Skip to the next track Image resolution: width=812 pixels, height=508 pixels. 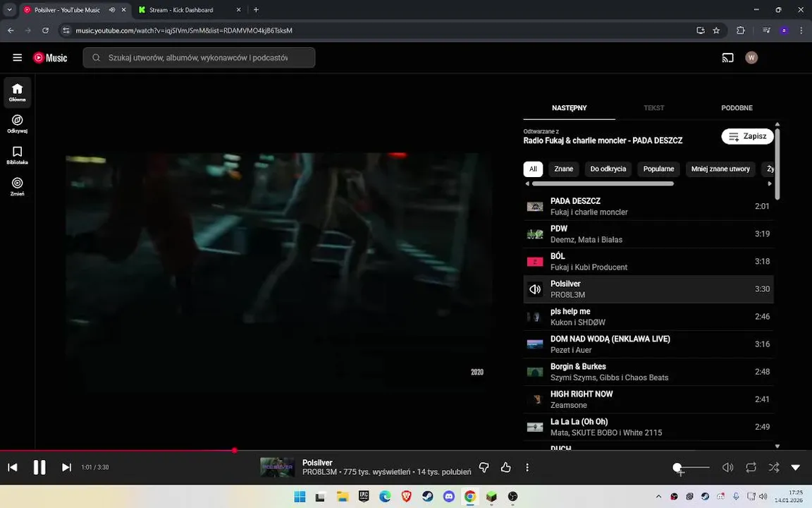pyautogui.click(x=66, y=467)
